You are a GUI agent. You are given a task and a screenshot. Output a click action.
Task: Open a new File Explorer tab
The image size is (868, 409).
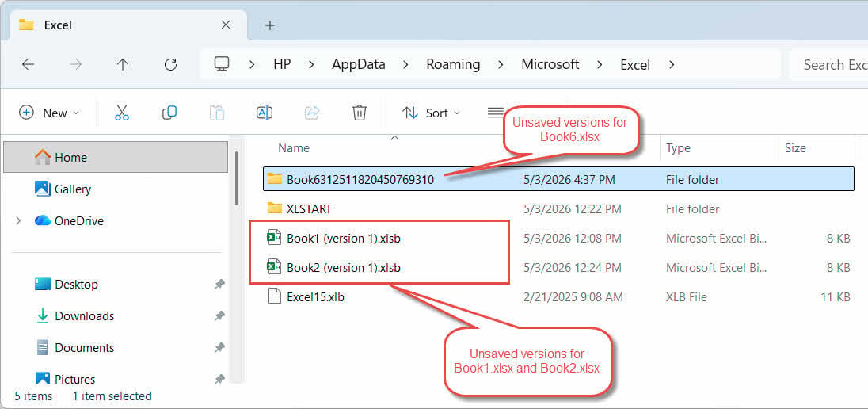point(269,25)
